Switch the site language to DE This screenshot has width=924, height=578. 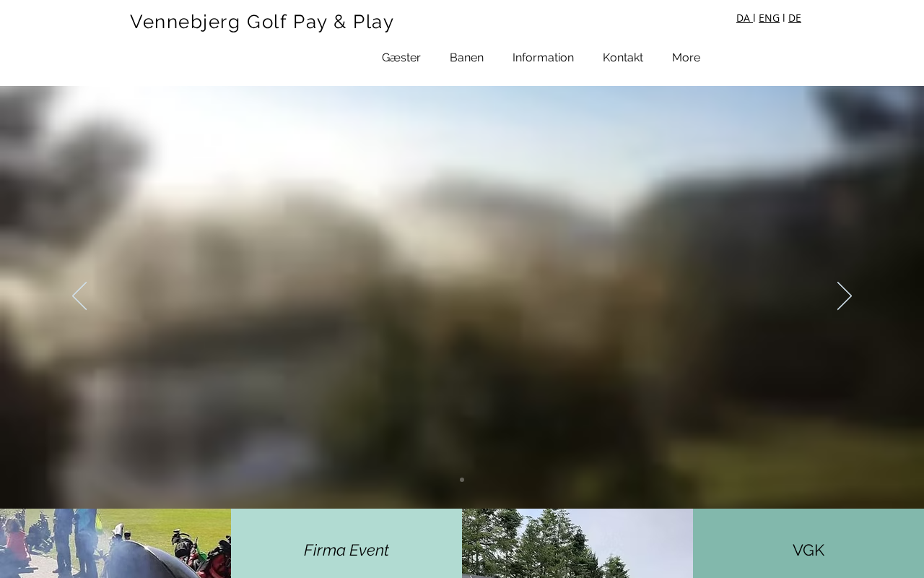pos(794,18)
